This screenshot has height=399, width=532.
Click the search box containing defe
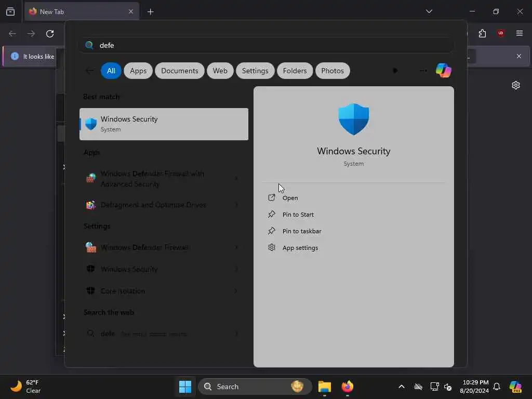267,45
